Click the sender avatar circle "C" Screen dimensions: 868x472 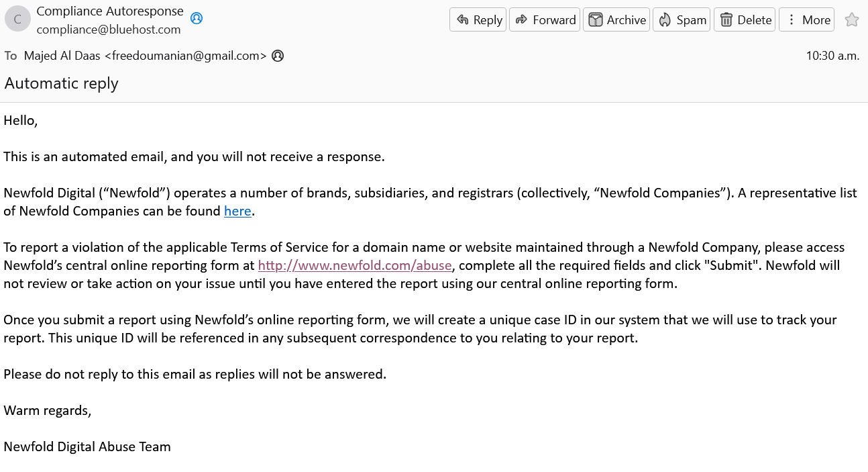point(17,19)
